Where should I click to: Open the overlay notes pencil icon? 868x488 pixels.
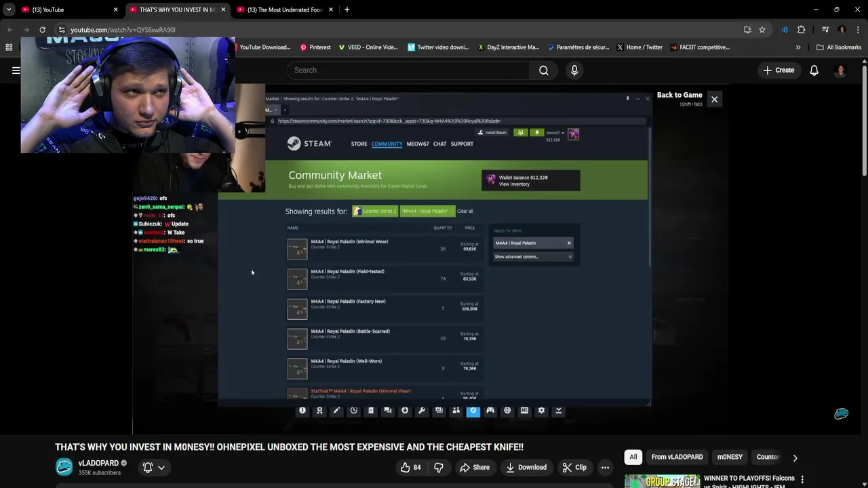(336, 411)
